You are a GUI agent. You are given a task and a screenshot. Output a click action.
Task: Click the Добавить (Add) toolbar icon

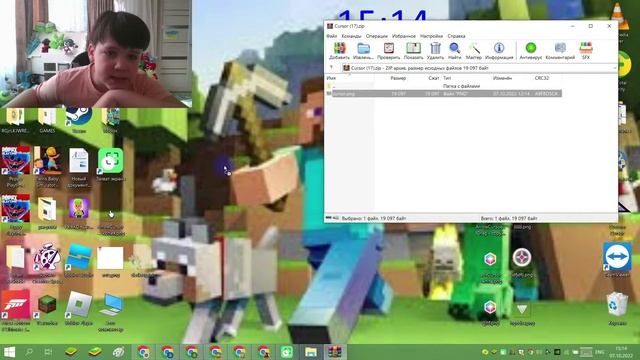tap(339, 51)
